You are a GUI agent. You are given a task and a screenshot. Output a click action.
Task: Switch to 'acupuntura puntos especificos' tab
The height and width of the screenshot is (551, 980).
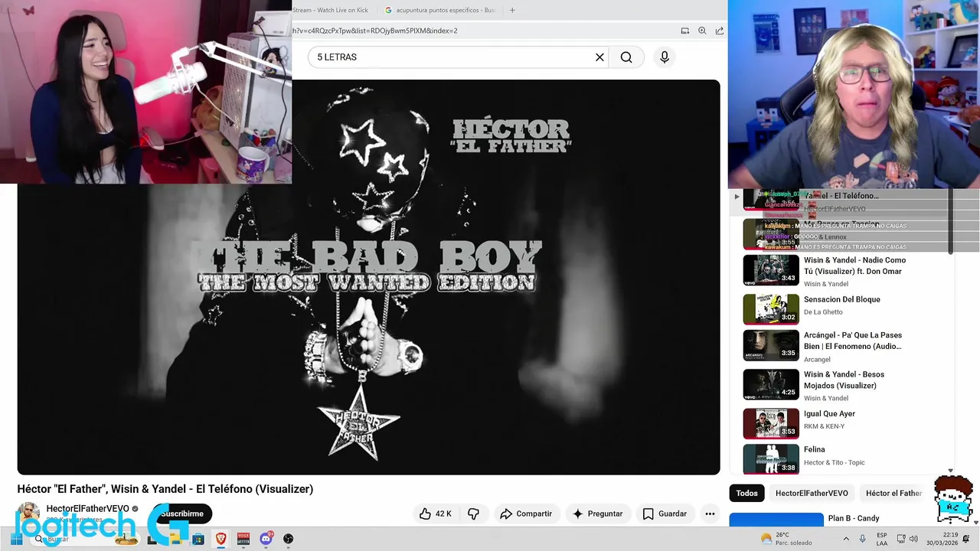pyautogui.click(x=440, y=10)
